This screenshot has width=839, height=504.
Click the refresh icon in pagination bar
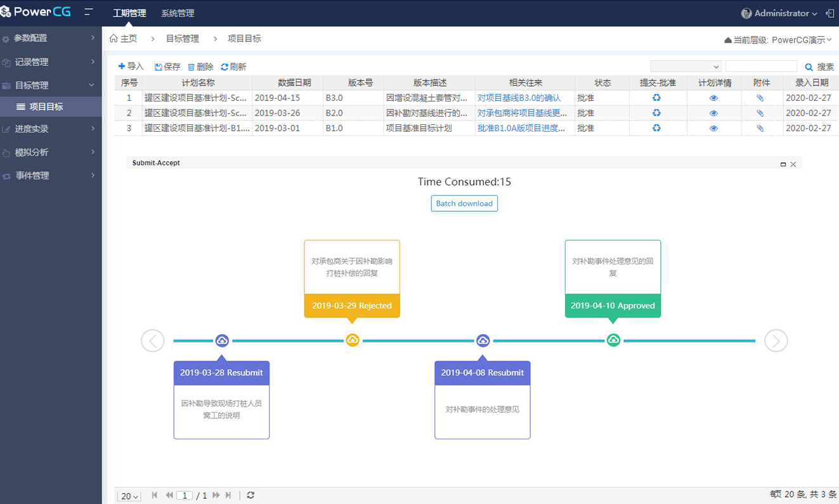pos(250,495)
